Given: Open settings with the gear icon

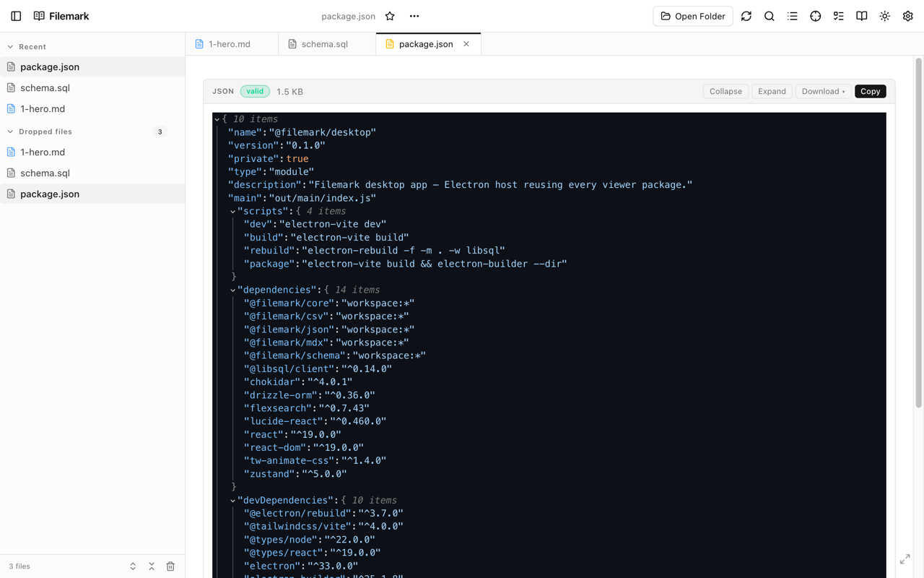Looking at the screenshot, I should pyautogui.click(x=908, y=16).
